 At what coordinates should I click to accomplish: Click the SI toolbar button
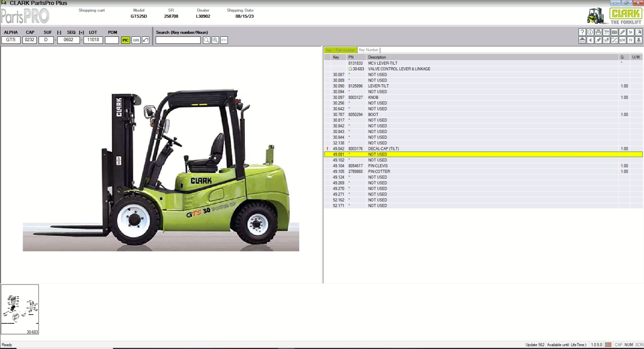click(631, 32)
